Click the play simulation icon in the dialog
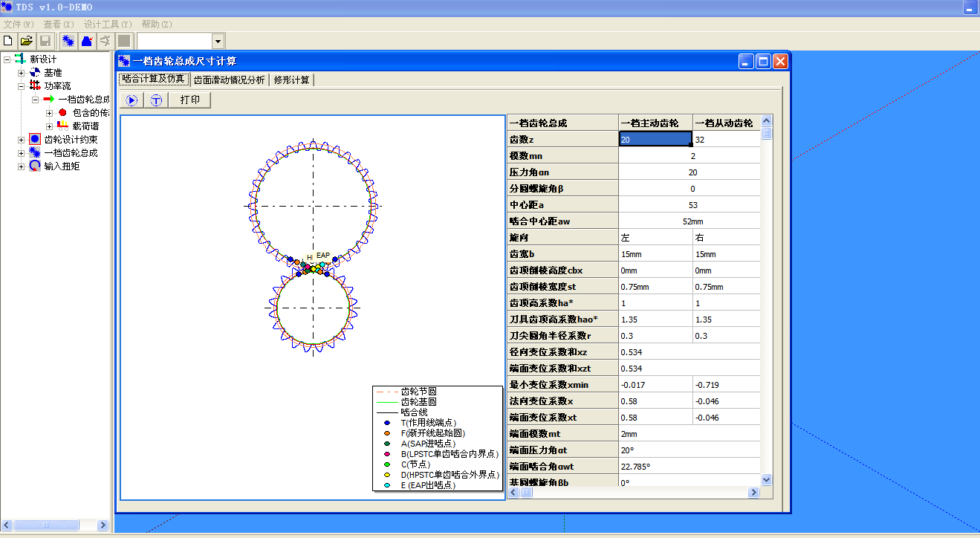Image resolution: width=980 pixels, height=538 pixels. click(x=131, y=100)
